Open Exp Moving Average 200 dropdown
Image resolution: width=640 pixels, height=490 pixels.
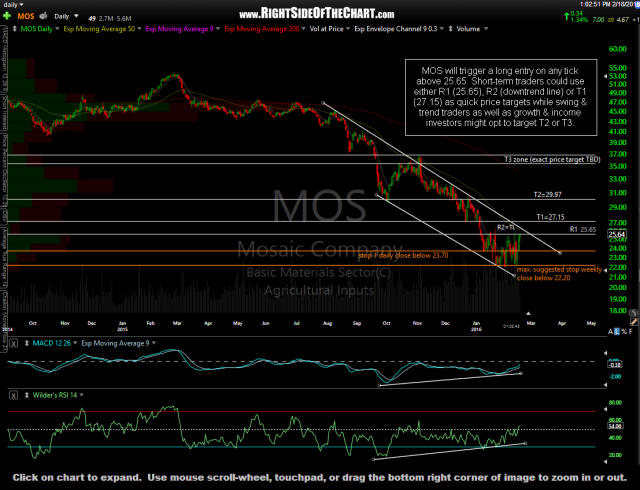tap(303, 29)
